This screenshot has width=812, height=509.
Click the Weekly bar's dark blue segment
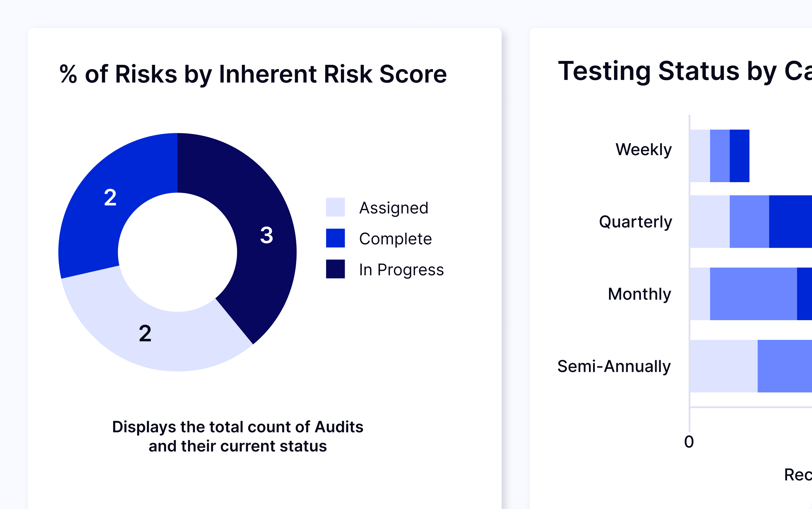point(739,156)
